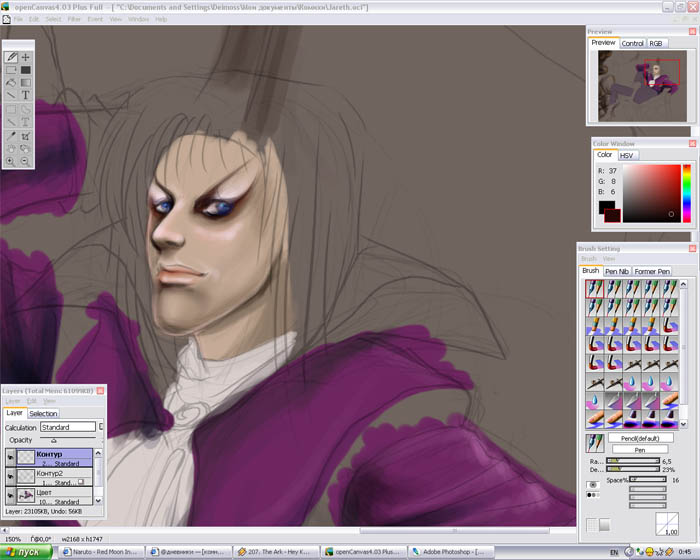This screenshot has height=560, width=700.
Task: Select the gradient tool
Action: [x=25, y=83]
